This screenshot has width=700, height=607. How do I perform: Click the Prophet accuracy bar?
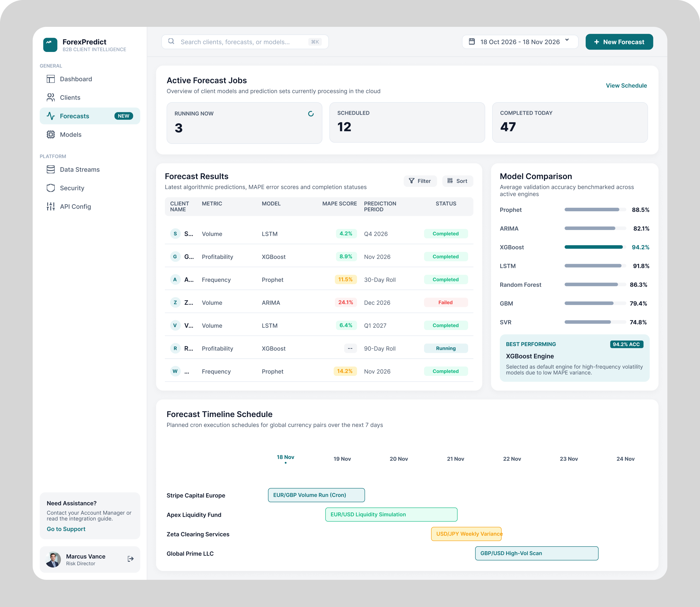(x=595, y=210)
